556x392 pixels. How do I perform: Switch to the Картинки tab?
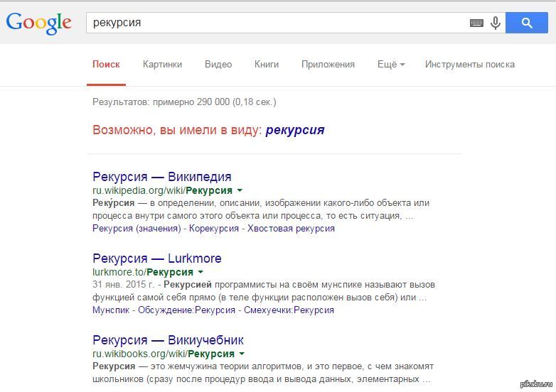click(x=162, y=65)
